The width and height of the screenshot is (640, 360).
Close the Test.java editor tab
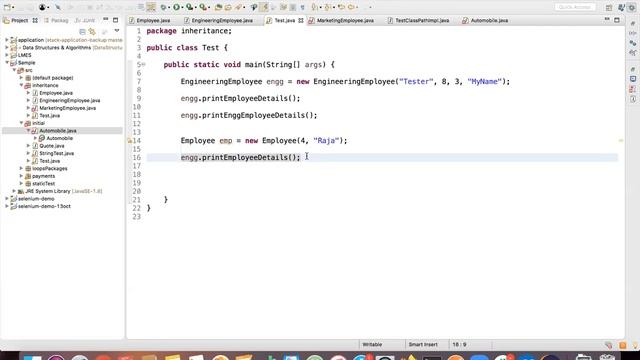point(301,20)
